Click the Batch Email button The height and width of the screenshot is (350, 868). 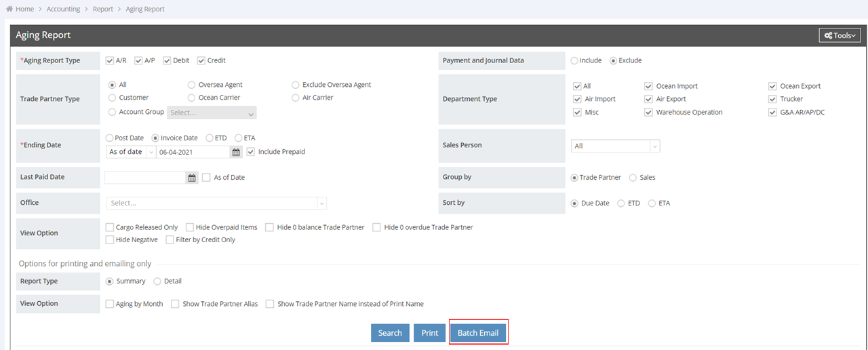pos(478,333)
